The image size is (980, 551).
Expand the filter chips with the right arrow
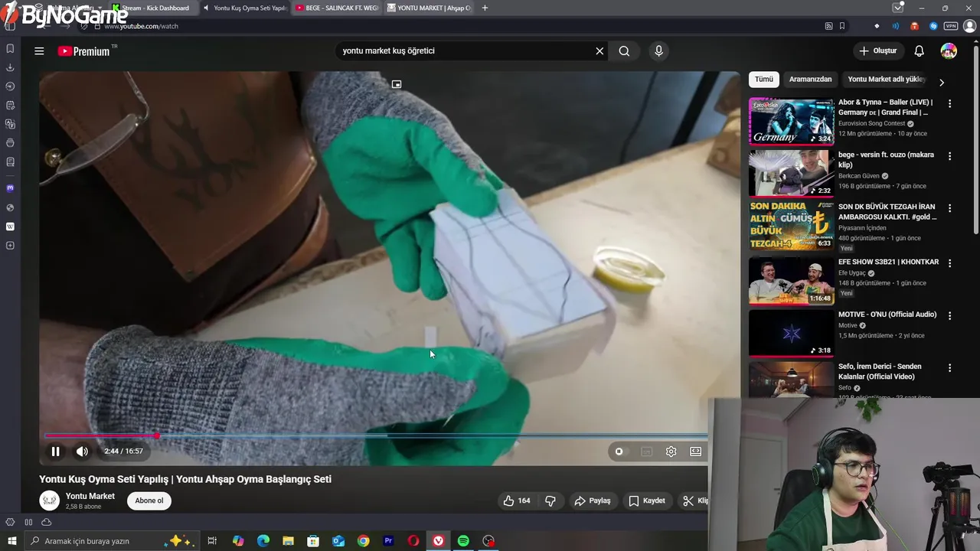tap(942, 82)
